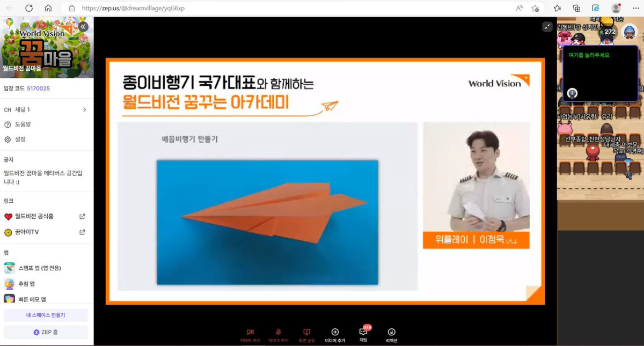644x346 pixels.
Task: Click the red round character in the map
Action: tap(592, 152)
